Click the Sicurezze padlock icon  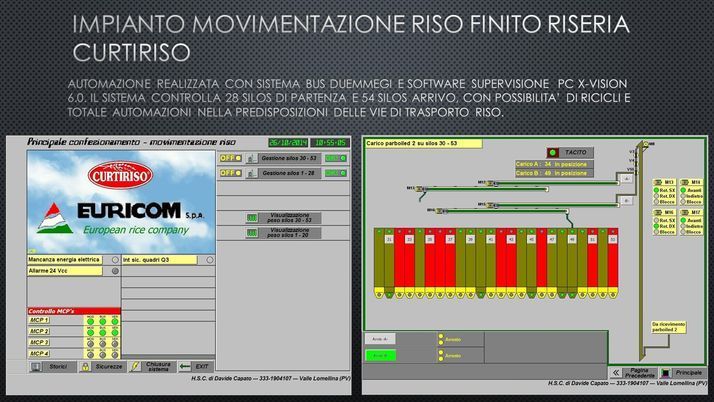[x=85, y=366]
